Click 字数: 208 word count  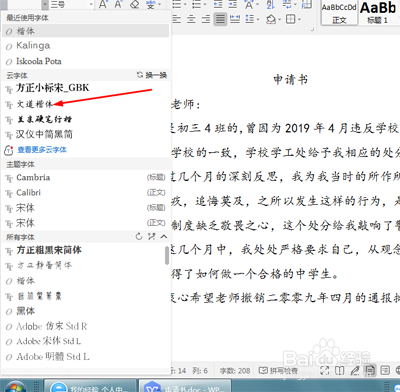tap(235, 370)
